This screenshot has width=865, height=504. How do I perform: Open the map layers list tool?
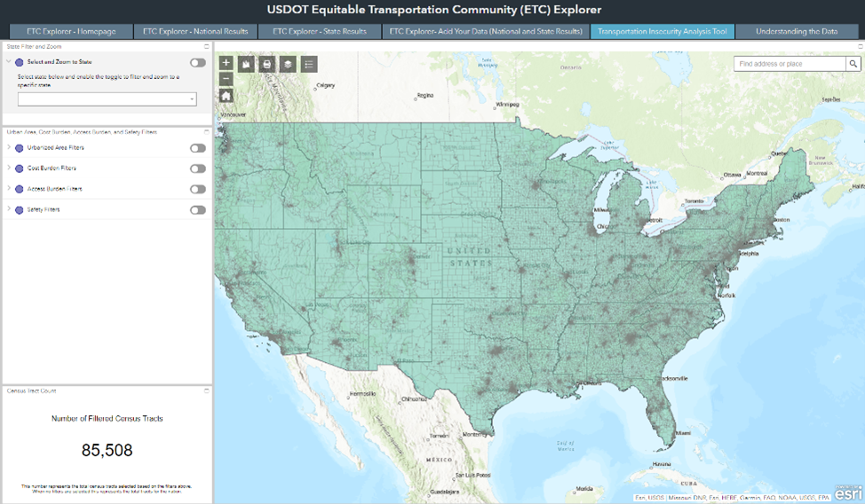[288, 65]
